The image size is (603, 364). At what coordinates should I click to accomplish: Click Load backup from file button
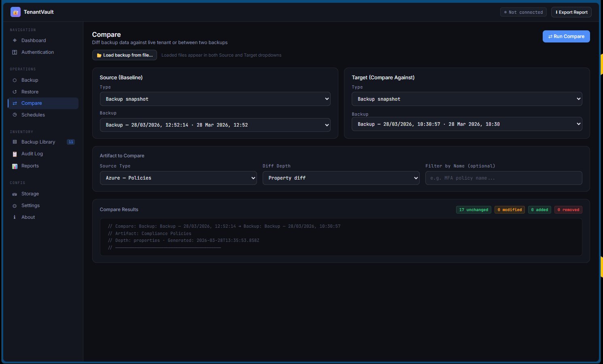coord(125,55)
